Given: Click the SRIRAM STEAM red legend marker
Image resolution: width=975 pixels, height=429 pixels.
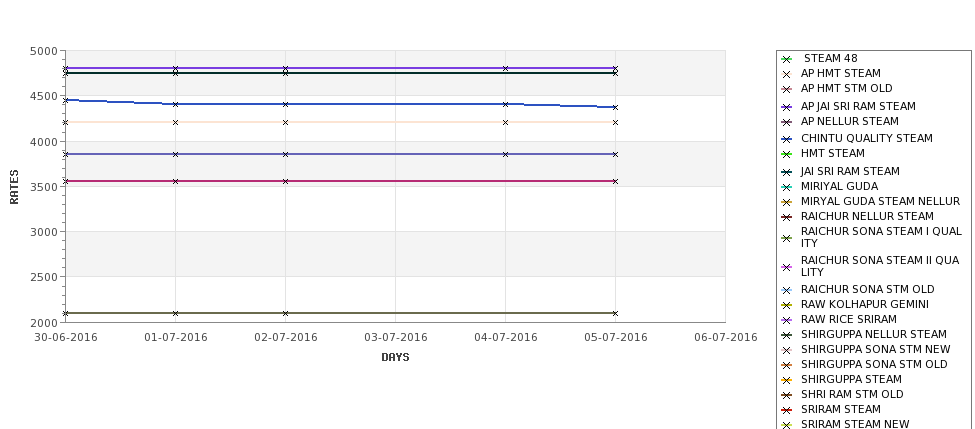Looking at the screenshot, I should [x=786, y=410].
